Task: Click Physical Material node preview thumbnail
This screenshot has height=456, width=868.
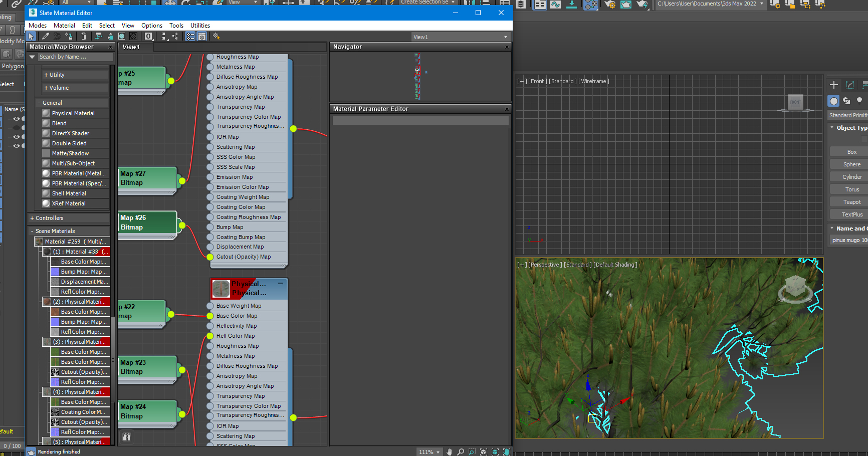Action: [x=221, y=289]
